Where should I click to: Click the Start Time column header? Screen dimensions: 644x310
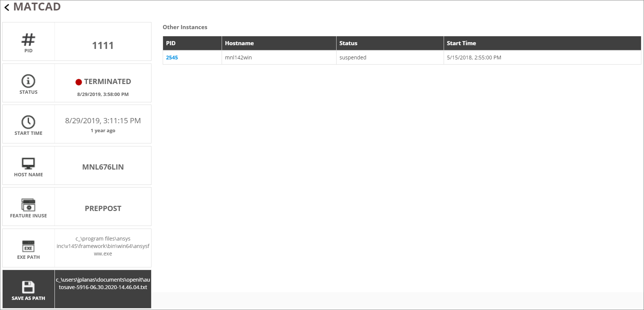coord(543,43)
